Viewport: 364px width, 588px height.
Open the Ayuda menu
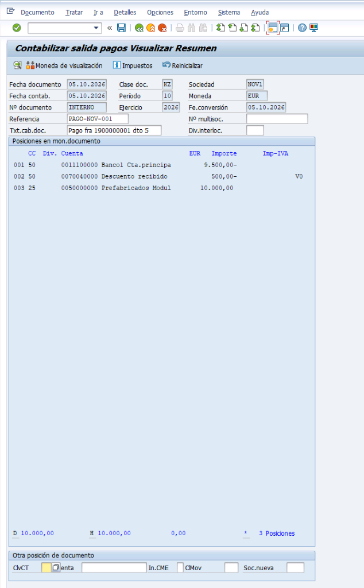point(260,13)
